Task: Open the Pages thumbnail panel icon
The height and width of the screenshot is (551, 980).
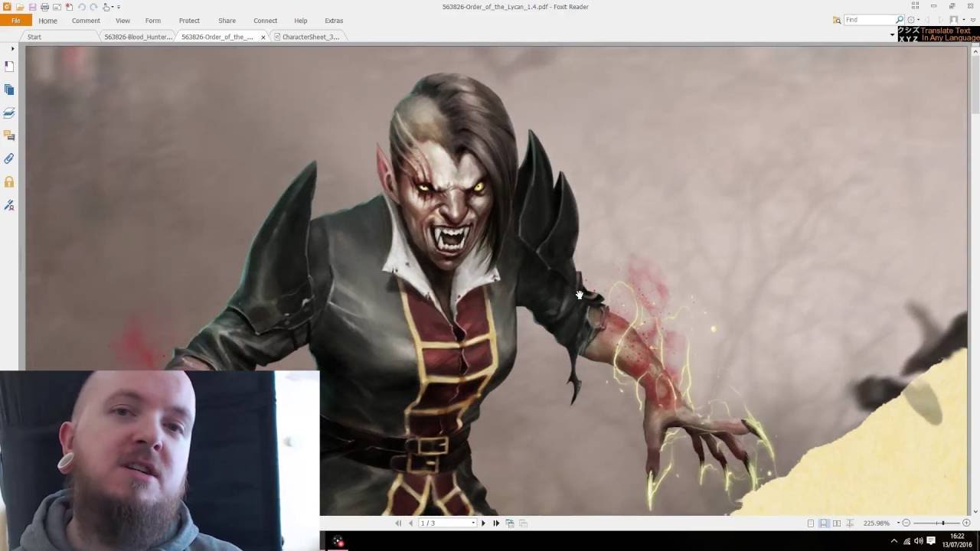Action: (x=9, y=90)
